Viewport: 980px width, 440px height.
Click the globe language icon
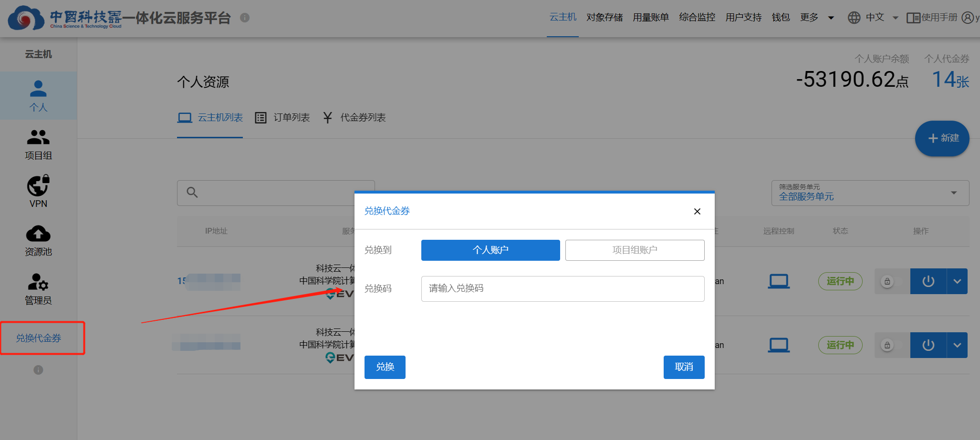pos(854,18)
